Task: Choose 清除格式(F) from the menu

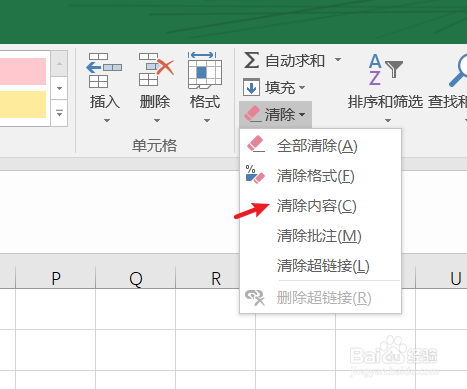Action: pos(320,176)
